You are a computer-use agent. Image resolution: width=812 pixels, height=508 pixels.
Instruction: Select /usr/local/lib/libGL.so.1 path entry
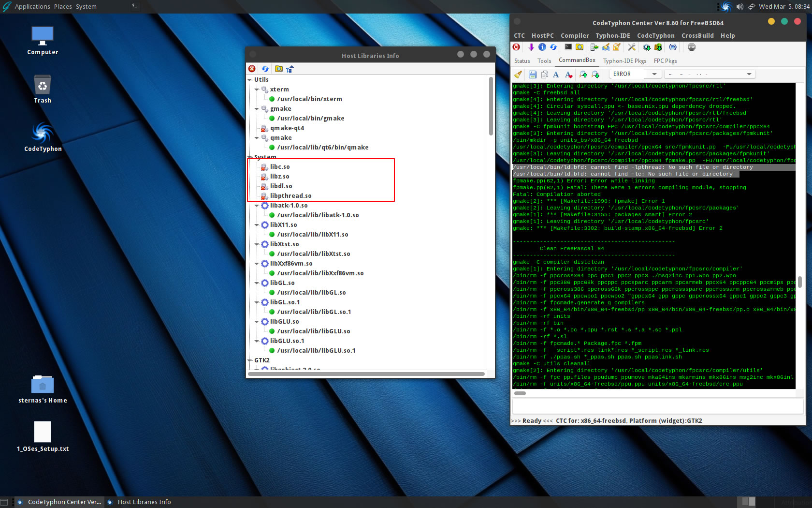point(314,312)
